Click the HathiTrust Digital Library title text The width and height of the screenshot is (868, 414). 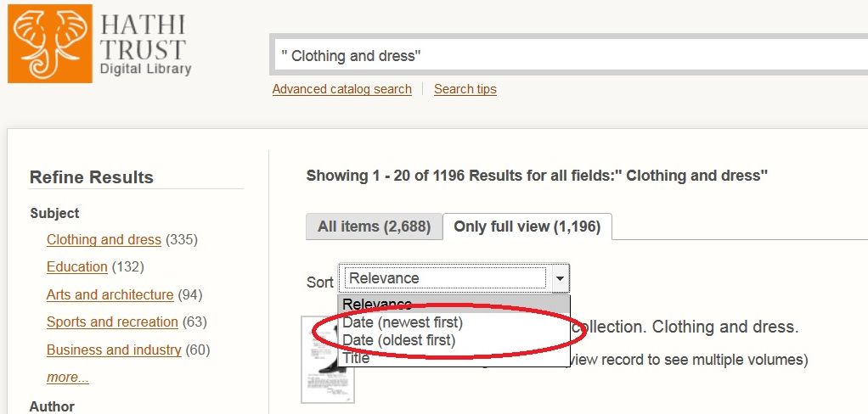[145, 46]
